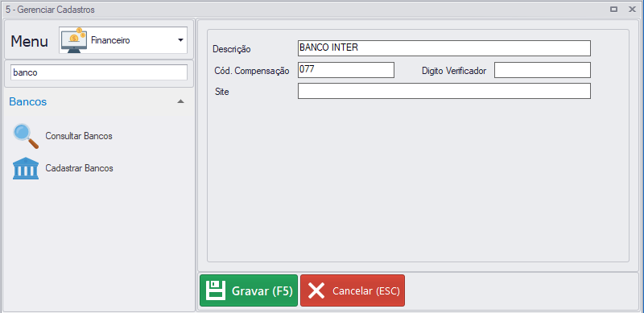This screenshot has width=644, height=313.
Task: Save with the Gravar (F5) button
Action: (x=249, y=290)
